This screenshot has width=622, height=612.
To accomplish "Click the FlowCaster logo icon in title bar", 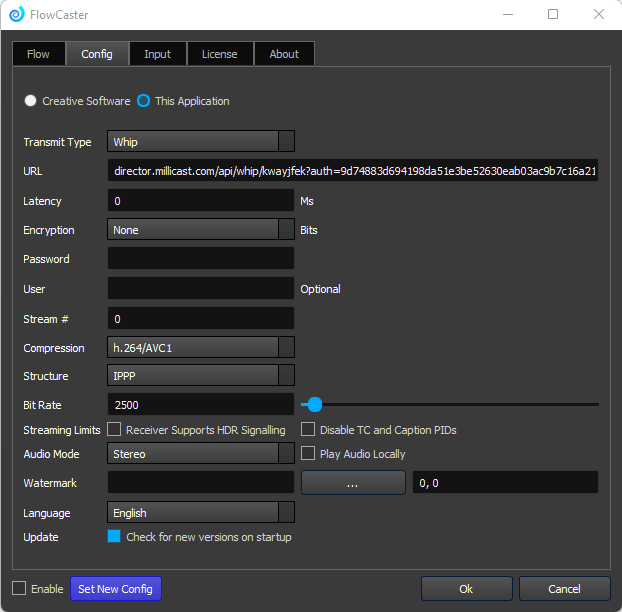I will click(x=16, y=15).
